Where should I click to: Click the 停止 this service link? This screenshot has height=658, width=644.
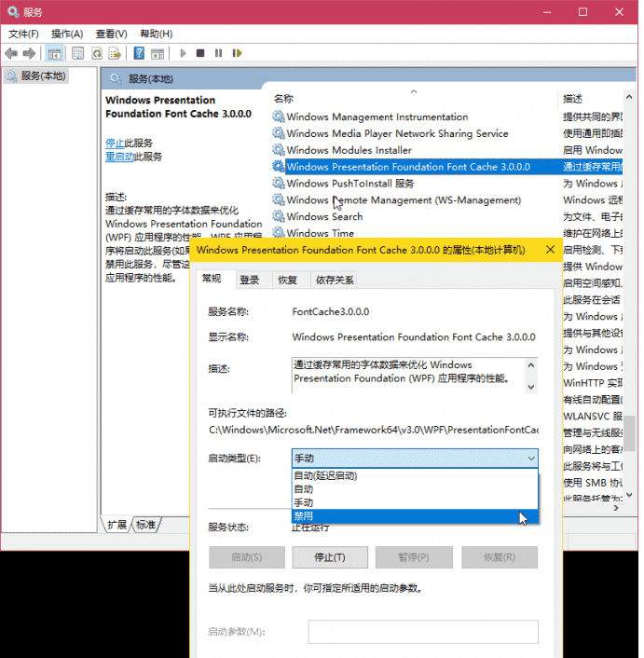coord(115,144)
